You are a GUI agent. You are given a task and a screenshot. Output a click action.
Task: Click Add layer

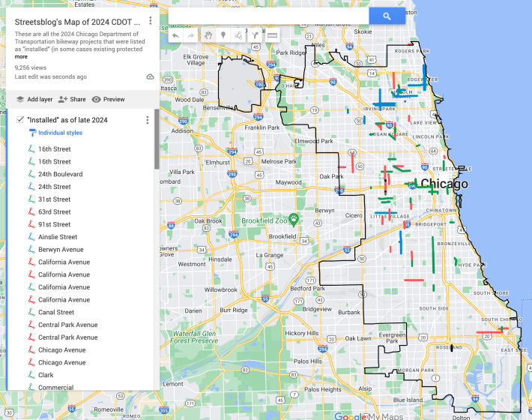(x=34, y=99)
